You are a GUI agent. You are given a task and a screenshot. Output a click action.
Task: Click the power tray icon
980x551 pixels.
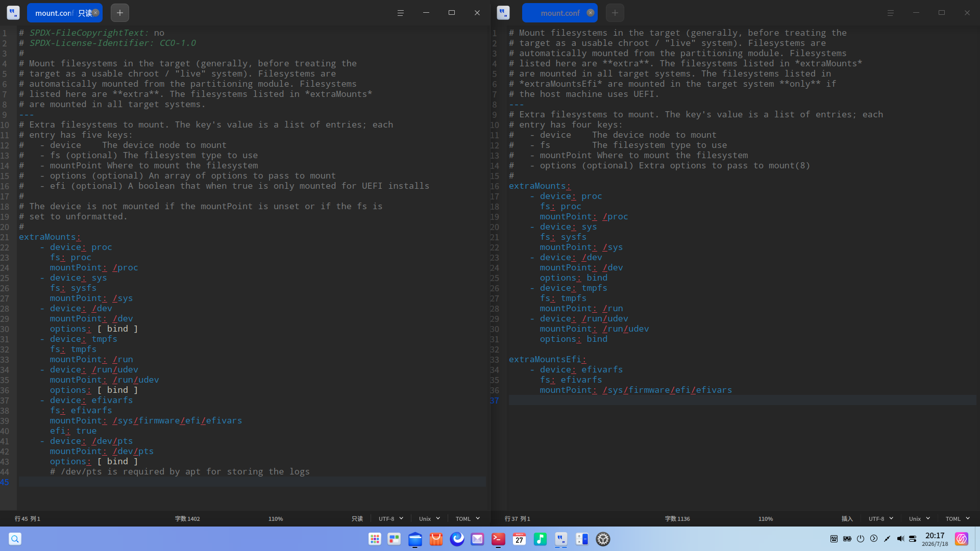click(861, 539)
